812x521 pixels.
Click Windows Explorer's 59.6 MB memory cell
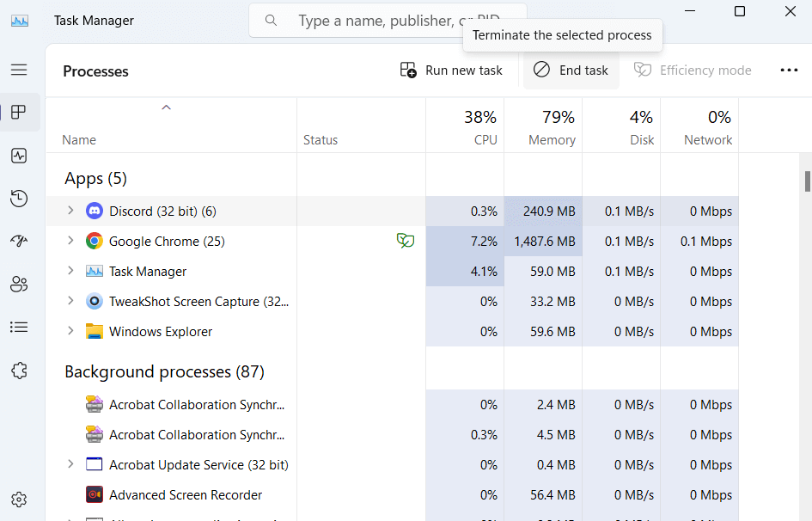543,332
